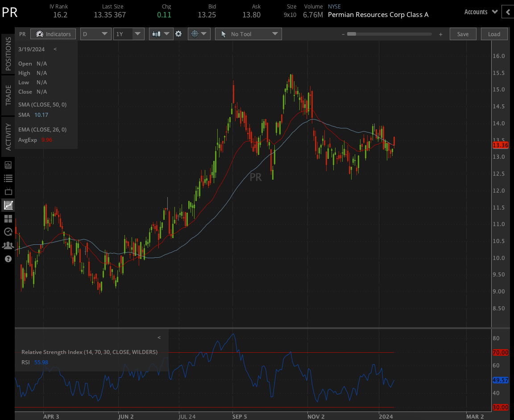Open the grid dashboard icon

8,218
